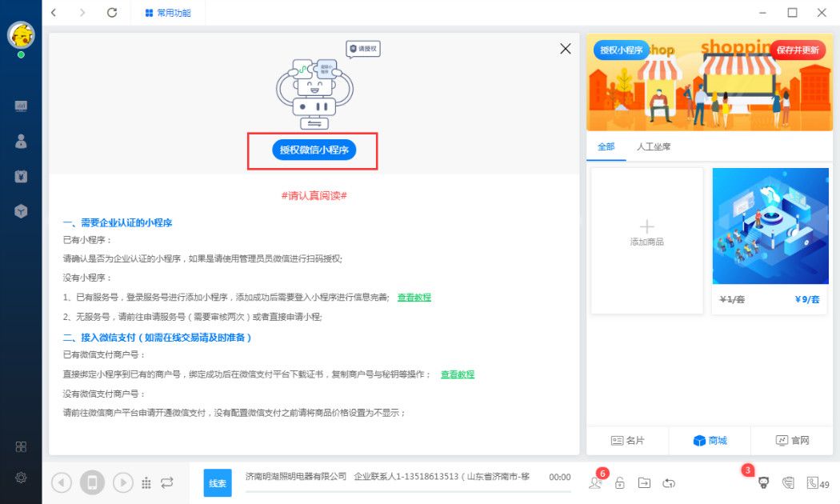
Task: Open 查看教程 link for WeChat Pay binding
Action: 458,374
